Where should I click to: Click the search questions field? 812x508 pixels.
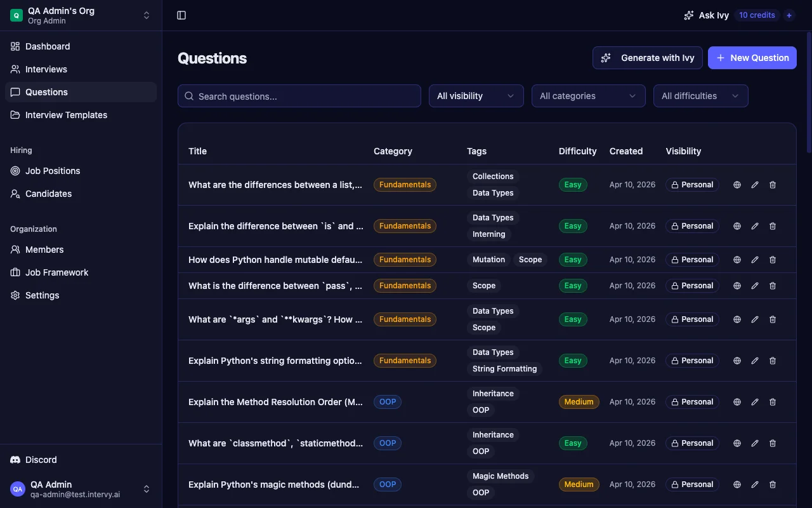click(x=299, y=96)
